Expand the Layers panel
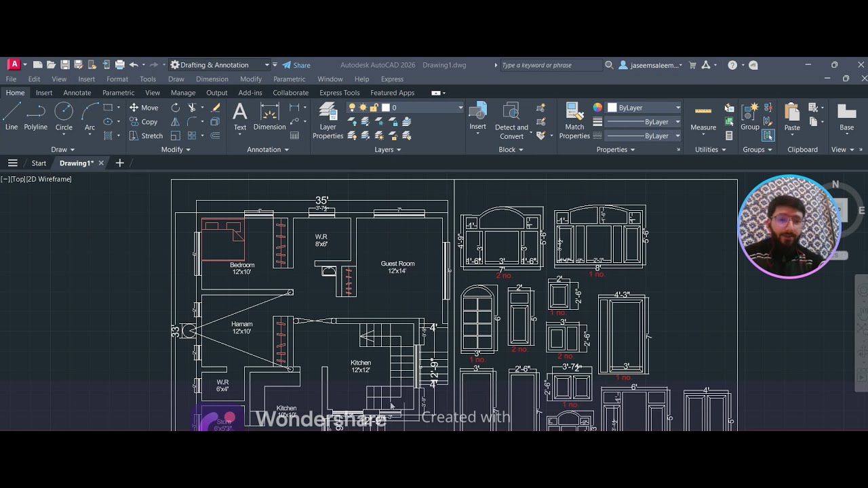This screenshot has height=488, width=868. tap(388, 150)
